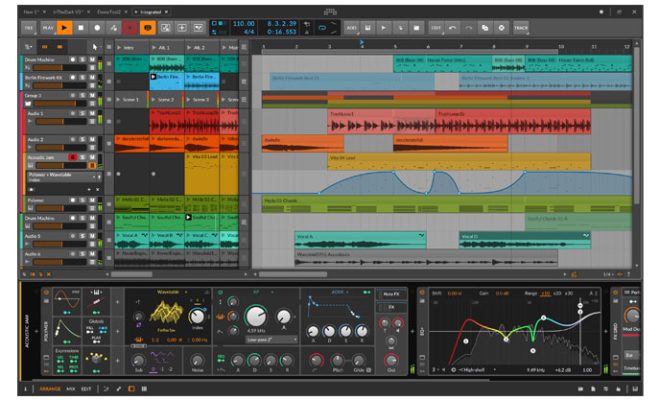Viewport: 660px width, 400px height.
Task: Click the Sub oscillator knob
Action: (x=138, y=360)
